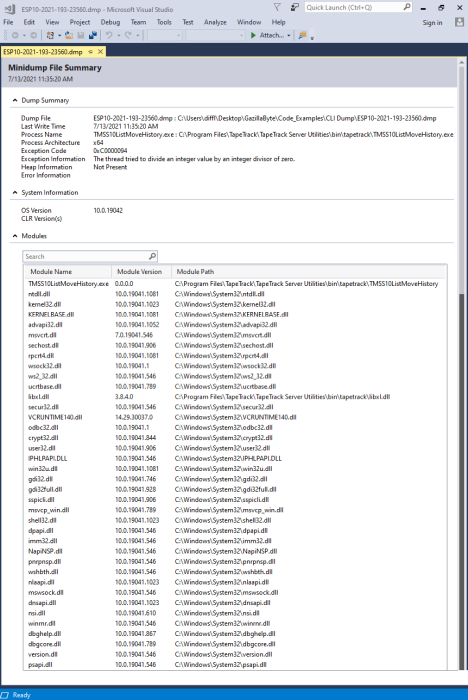Click the Redo toolbar icon
This screenshot has width=468, height=700.
click(128, 35)
